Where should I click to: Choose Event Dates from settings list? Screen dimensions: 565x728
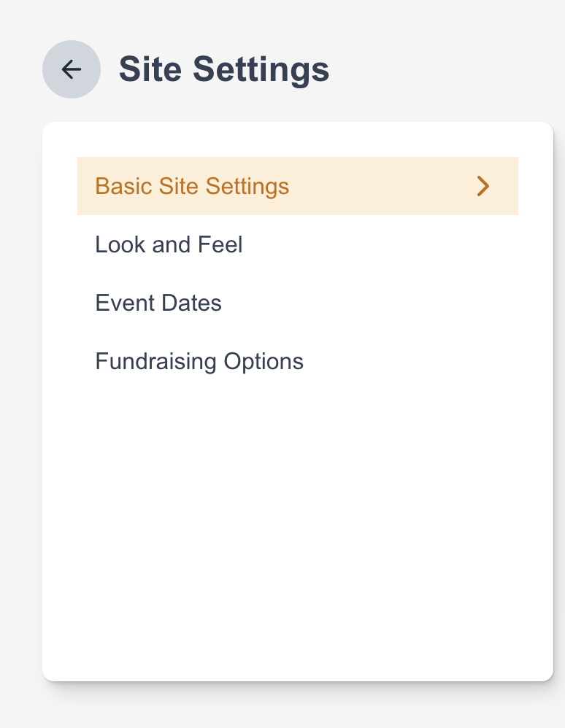click(158, 303)
